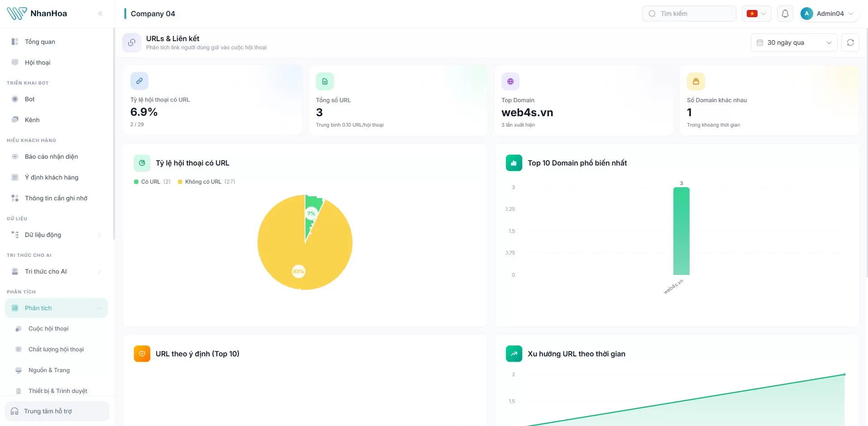The image size is (868, 426).
Task: Click the 6.9% ratio value
Action: point(144,112)
